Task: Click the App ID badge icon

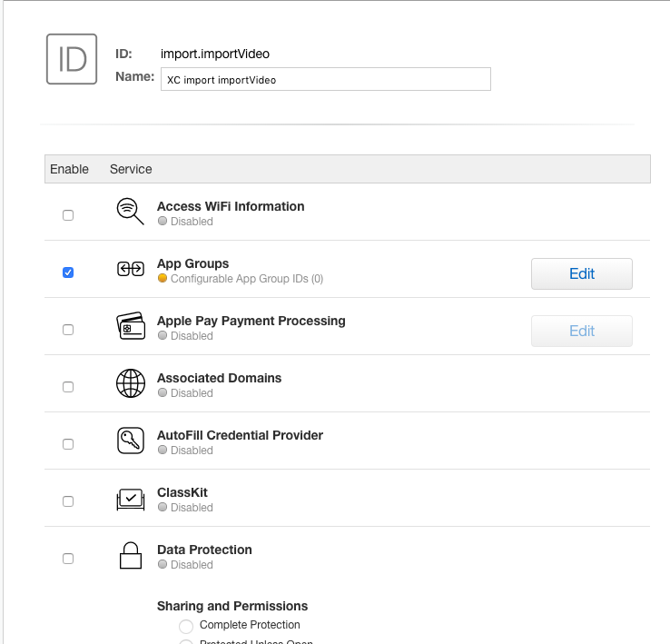Action: pyautogui.click(x=72, y=59)
